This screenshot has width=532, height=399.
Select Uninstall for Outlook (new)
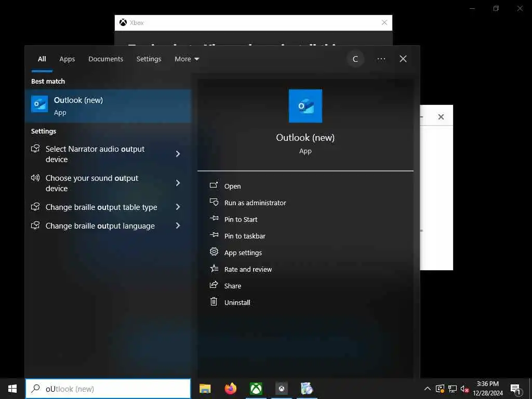click(237, 303)
